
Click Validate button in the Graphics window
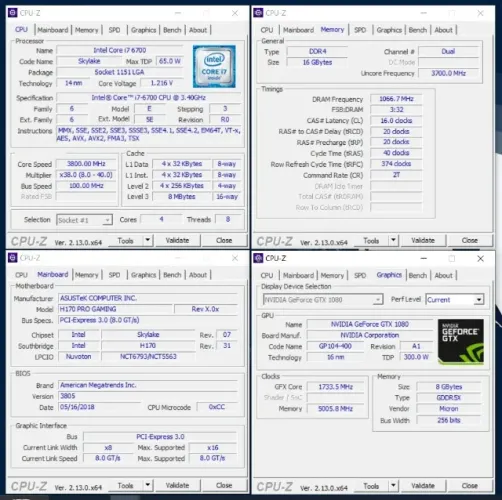(x=423, y=486)
